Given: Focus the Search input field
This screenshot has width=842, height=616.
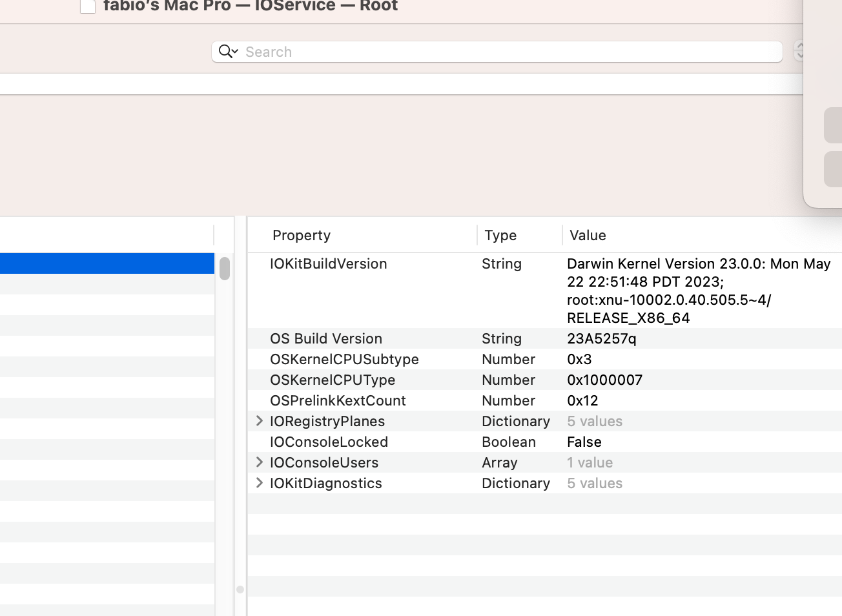Looking at the screenshot, I should [x=497, y=52].
